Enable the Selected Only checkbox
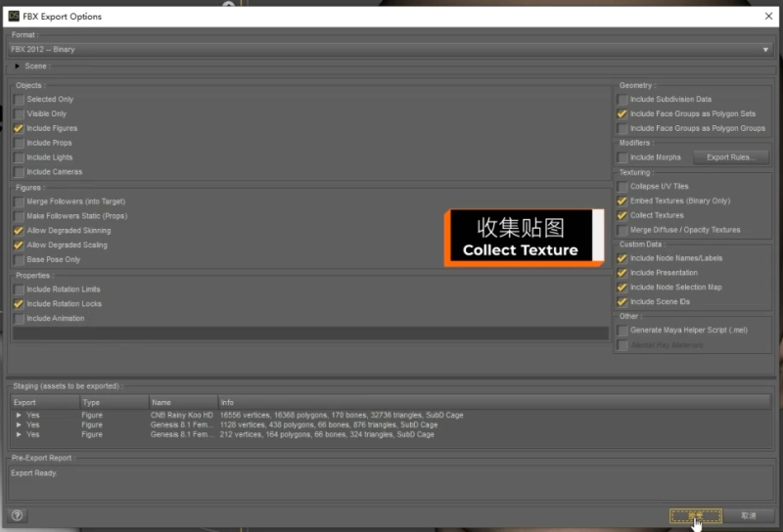This screenshot has width=783, height=532. tap(20, 100)
